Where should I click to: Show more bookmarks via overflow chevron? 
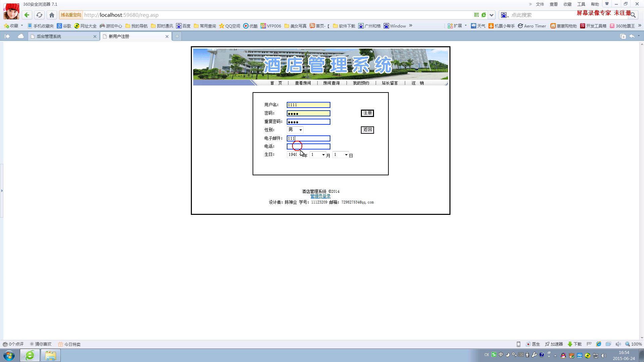point(411,25)
